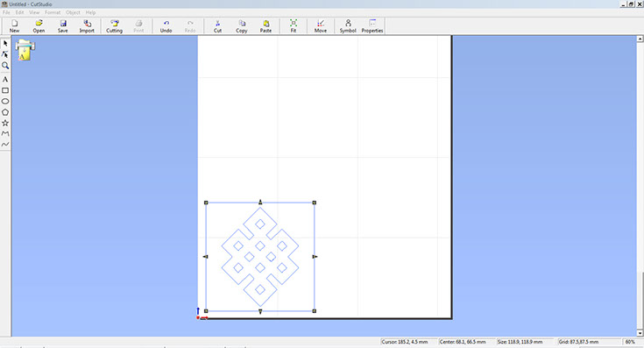The height and width of the screenshot is (348, 644).
Task: Select the text tool
Action: 5,79
